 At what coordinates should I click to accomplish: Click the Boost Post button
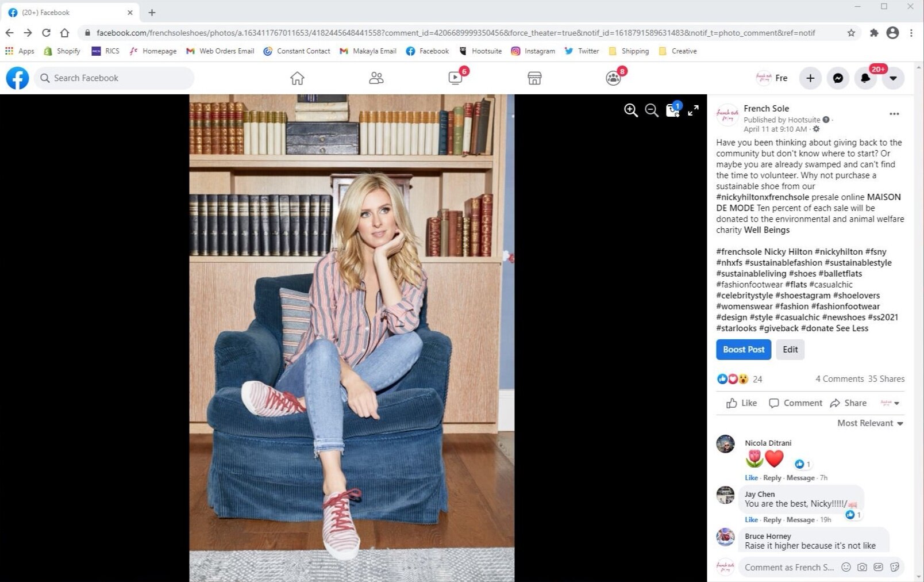pos(744,350)
